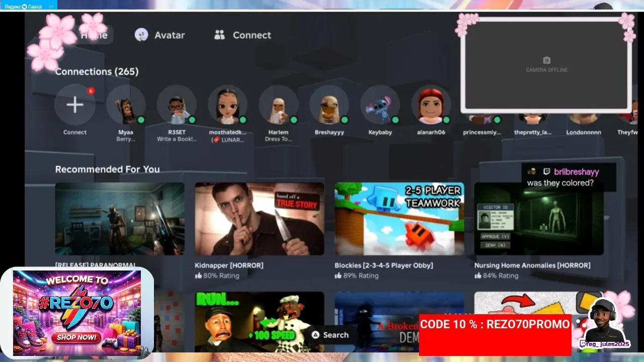The height and width of the screenshot is (362, 644).
Task: Open Londonnnnn's avatar in Connections
Action: point(584,119)
